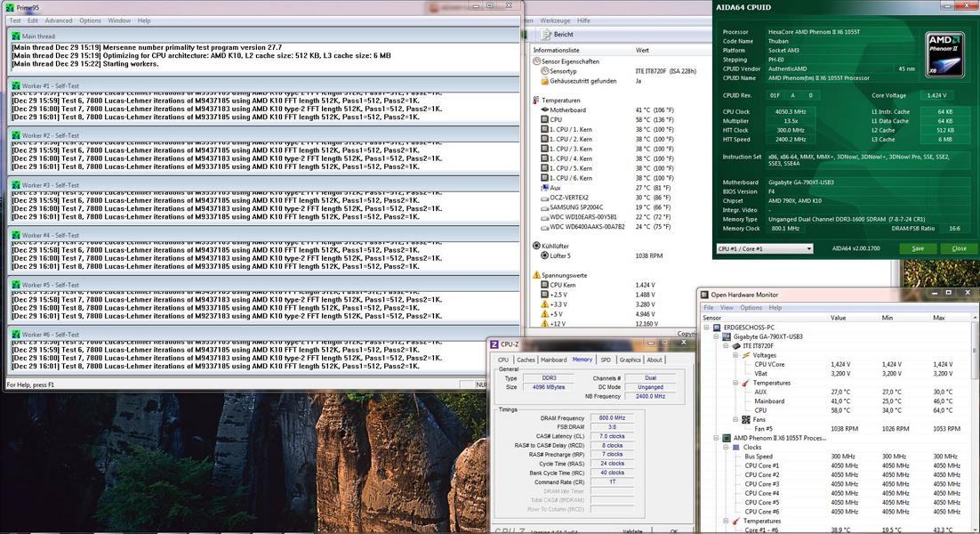
Task: Select the Bus Speed row in Hardware Monitor
Action: click(x=838, y=457)
